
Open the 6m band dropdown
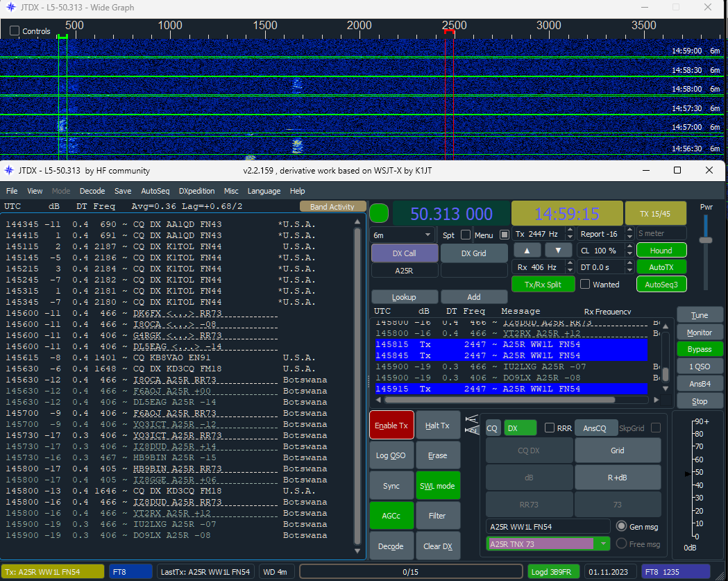click(x=403, y=235)
